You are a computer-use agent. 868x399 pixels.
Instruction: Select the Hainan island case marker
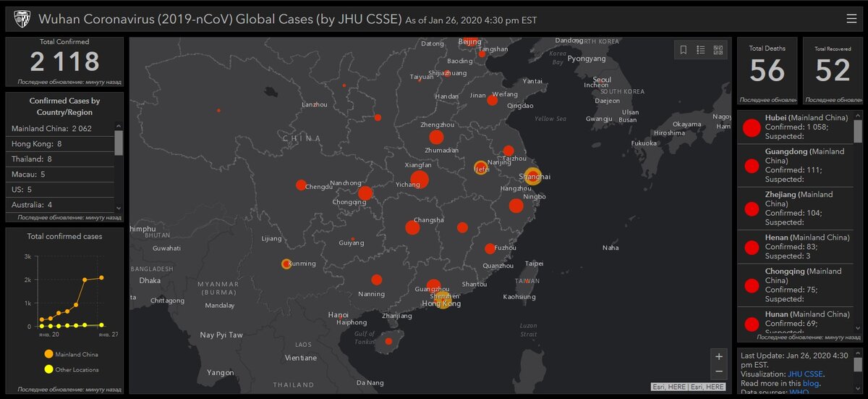[x=388, y=341]
